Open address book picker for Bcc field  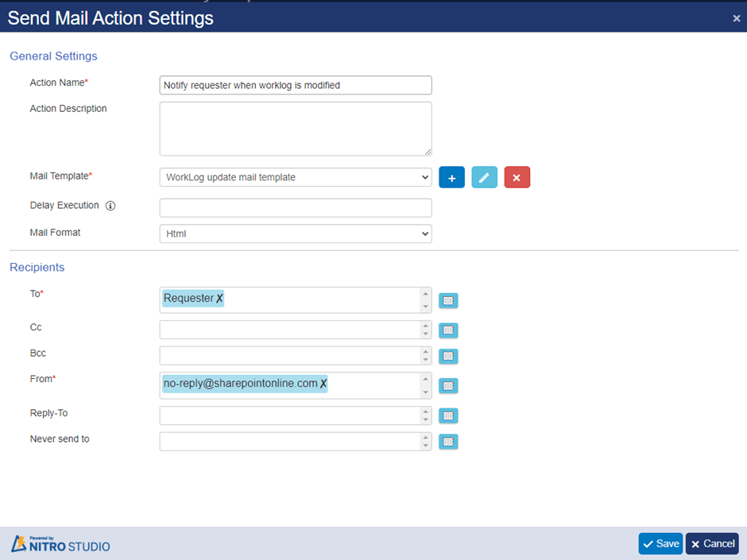448,356
